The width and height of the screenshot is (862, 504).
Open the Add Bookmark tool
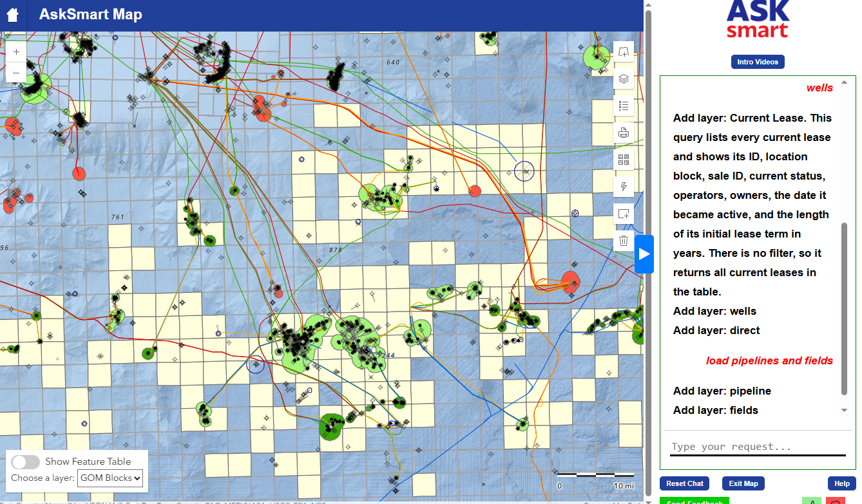pos(623,52)
